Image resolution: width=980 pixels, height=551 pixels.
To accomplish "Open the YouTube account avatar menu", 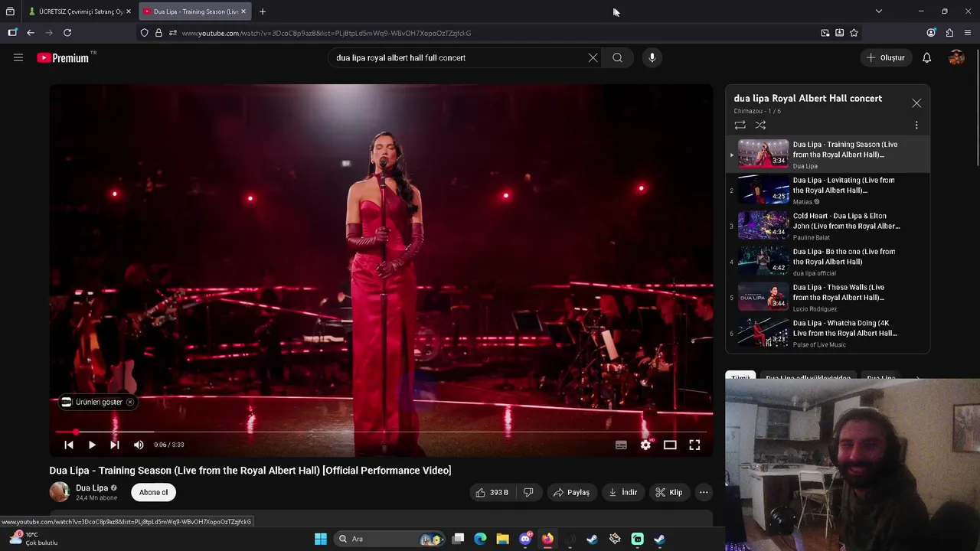I will 956,57.
